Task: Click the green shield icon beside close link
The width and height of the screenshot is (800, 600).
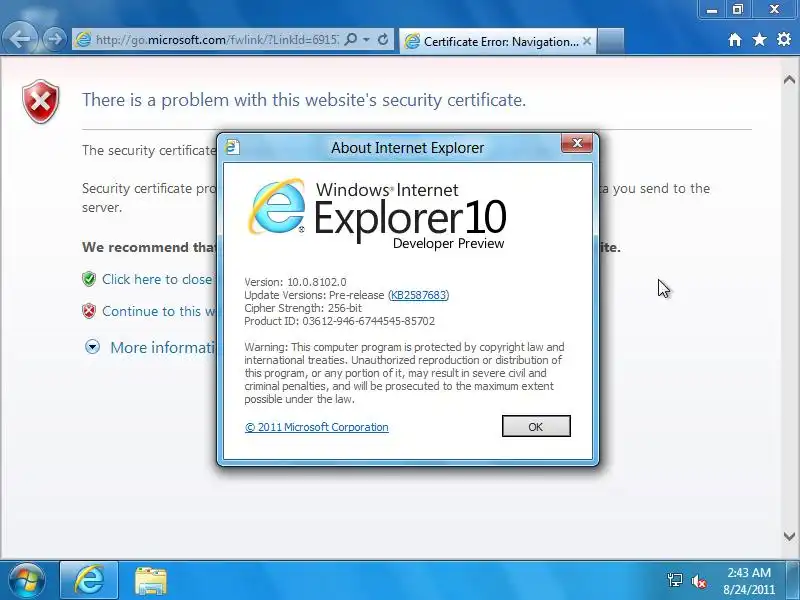Action: tap(89, 279)
